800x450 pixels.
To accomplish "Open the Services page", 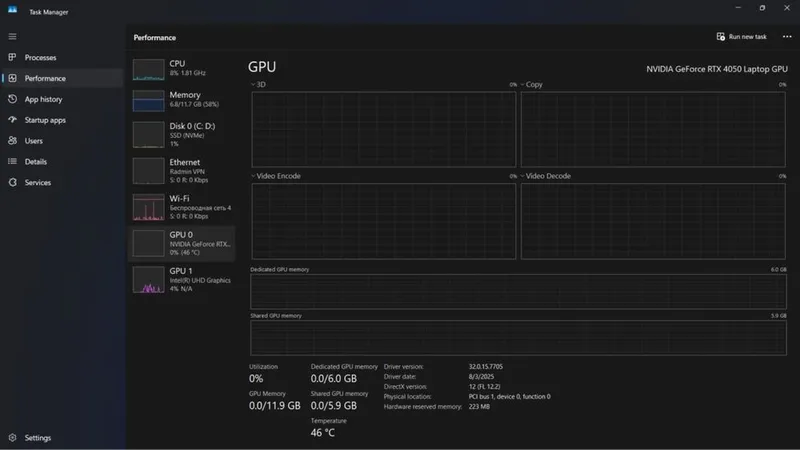I will [61, 183].
